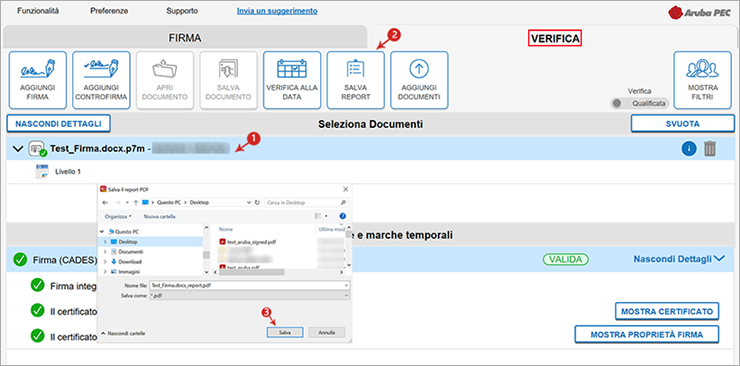The width and height of the screenshot is (740, 366).
Task: Collapse the Test_Firma.docx.p7m document row
Action: pyautogui.click(x=18, y=149)
